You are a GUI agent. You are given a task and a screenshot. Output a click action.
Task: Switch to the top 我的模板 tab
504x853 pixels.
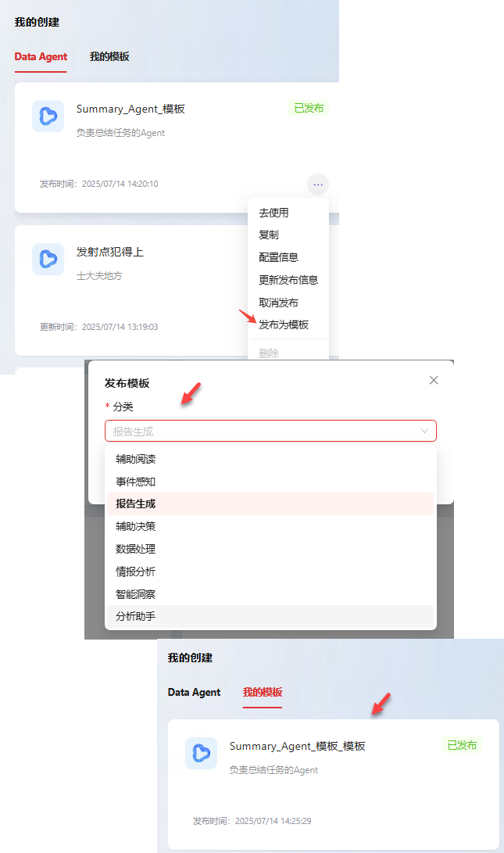tap(109, 56)
